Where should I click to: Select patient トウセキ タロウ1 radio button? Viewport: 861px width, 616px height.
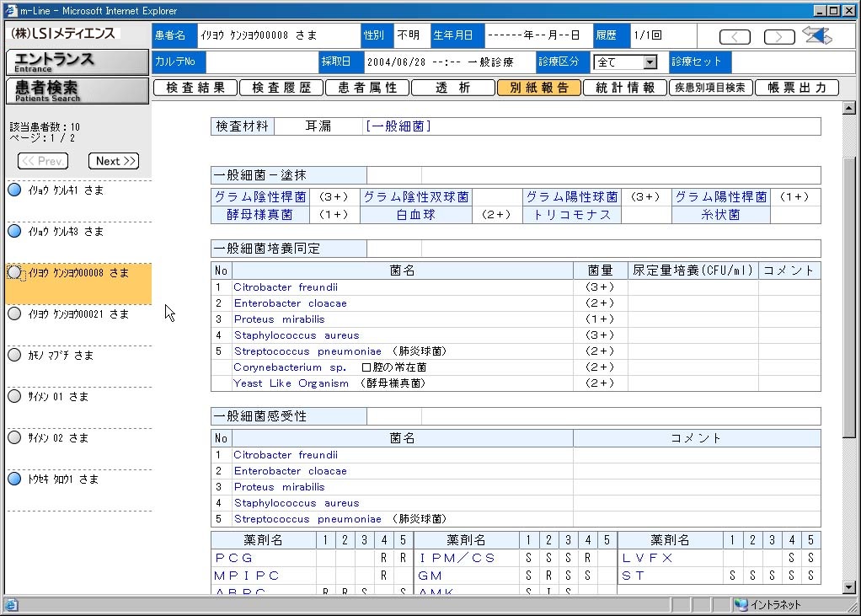click(15, 479)
